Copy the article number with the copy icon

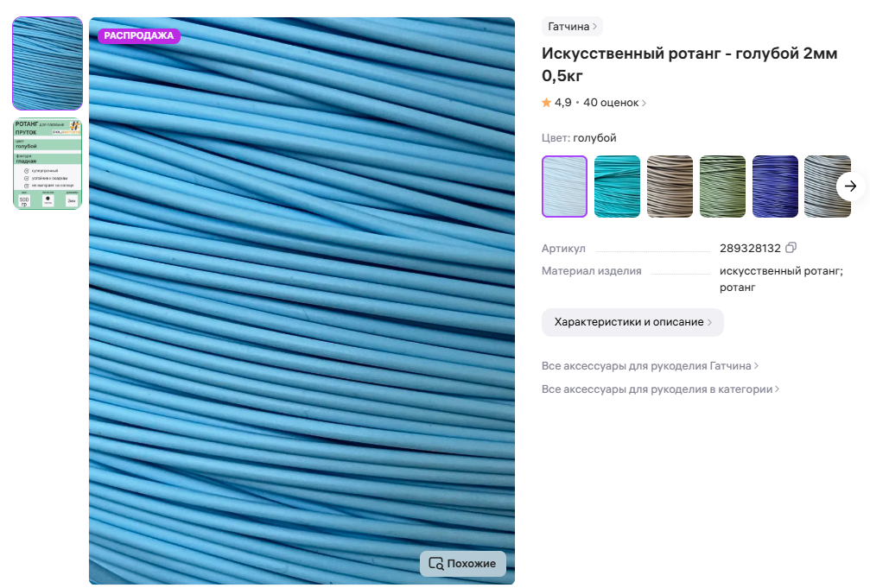point(791,248)
